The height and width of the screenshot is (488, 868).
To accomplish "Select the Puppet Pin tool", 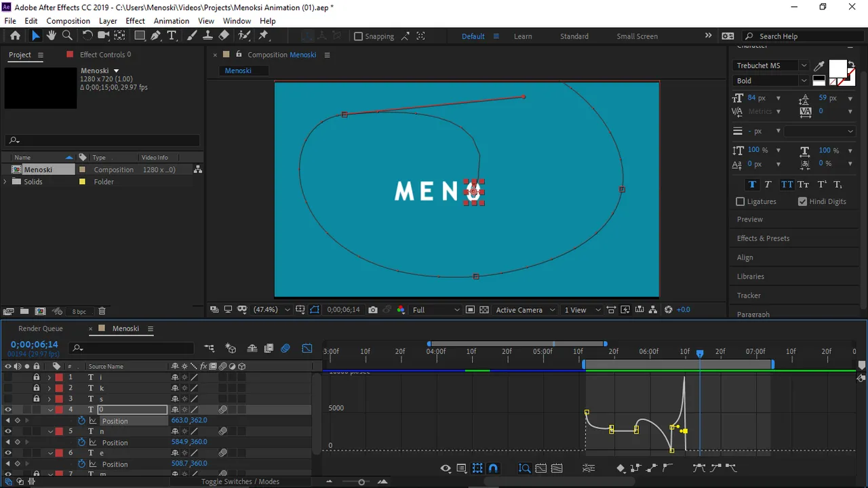I will [264, 36].
